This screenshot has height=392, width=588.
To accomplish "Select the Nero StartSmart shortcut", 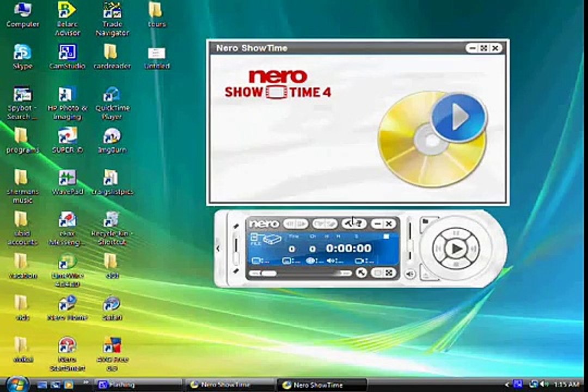I will pos(68,354).
